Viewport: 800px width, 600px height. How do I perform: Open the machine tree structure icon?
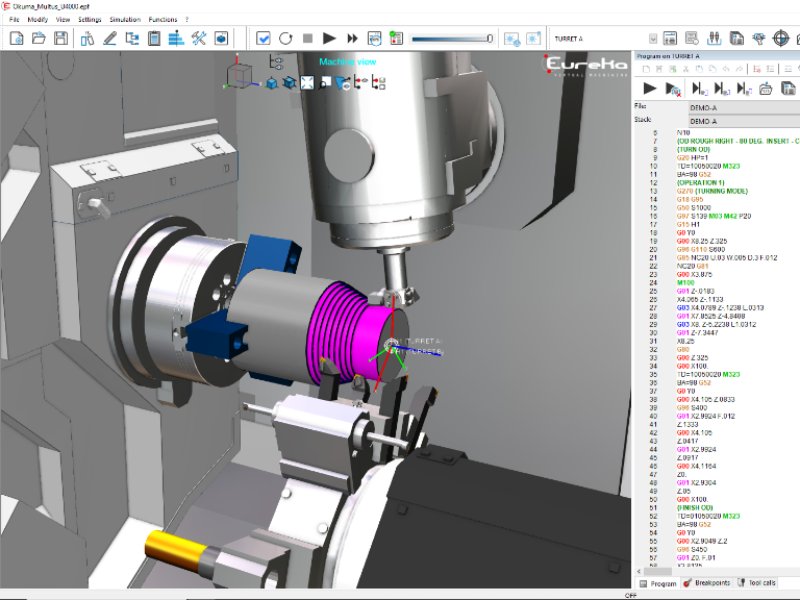[132, 38]
